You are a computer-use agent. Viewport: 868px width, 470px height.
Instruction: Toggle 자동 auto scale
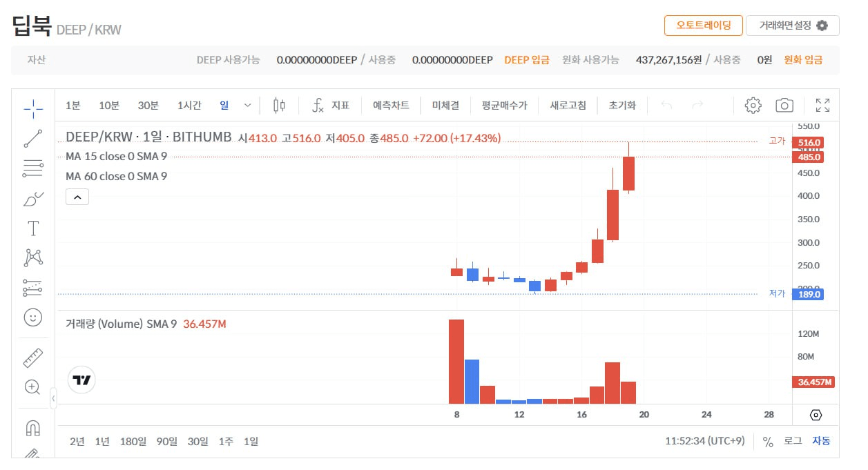[821, 441]
